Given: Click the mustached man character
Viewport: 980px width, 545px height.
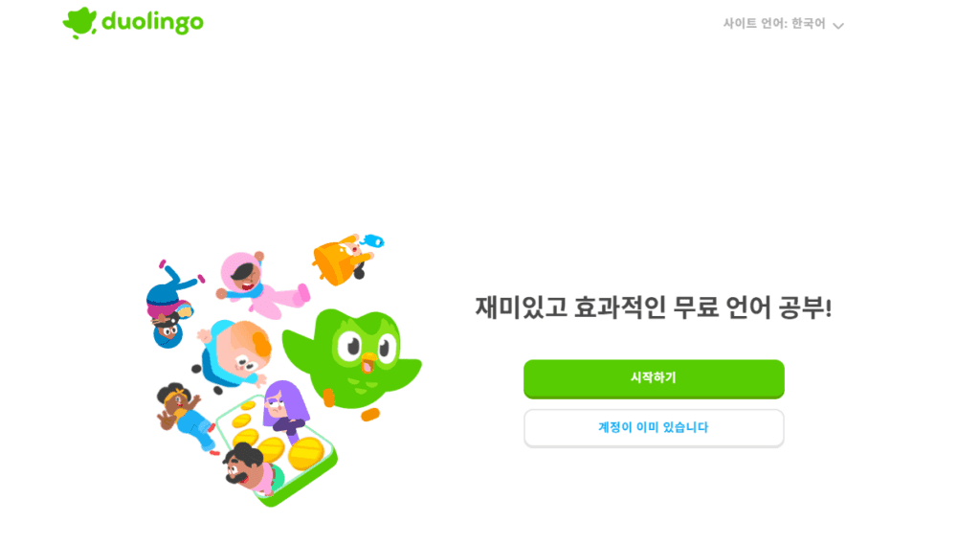Looking at the screenshot, I should pos(249,466).
